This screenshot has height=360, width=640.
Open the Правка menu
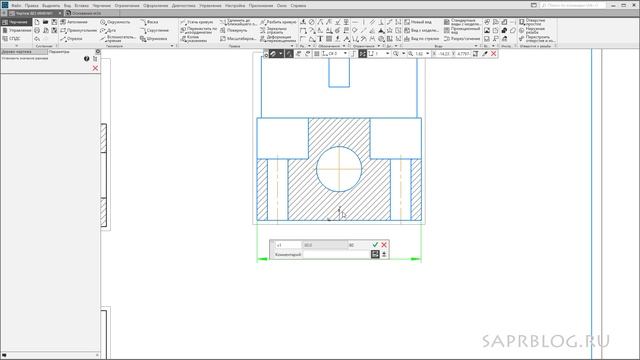[x=31, y=6]
